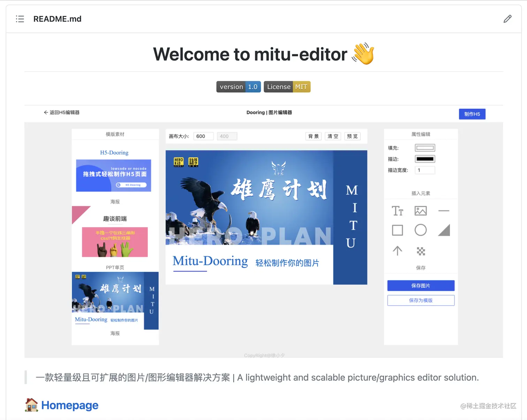Click the 保存图片 button
The image size is (527, 420).
(x=421, y=286)
